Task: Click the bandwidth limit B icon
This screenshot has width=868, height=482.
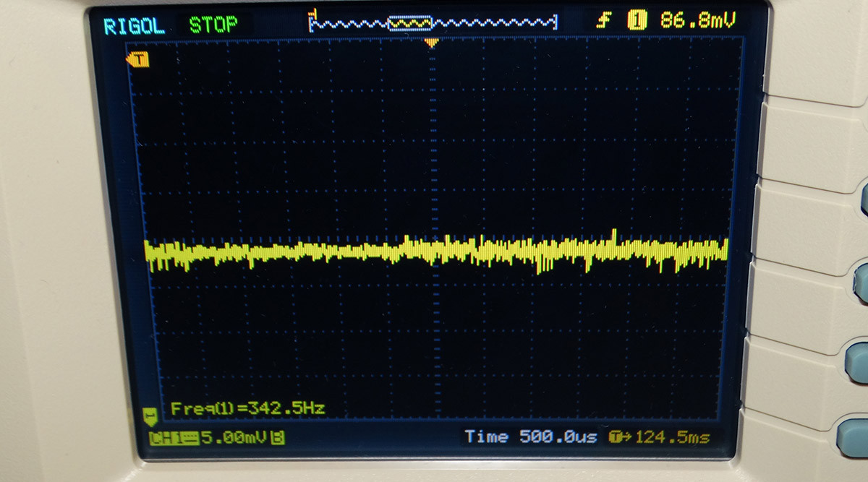Action: coord(277,437)
